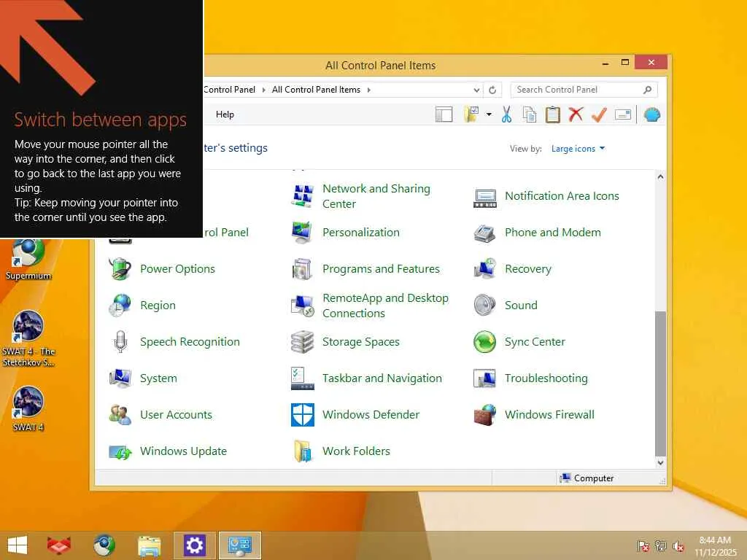Click the folder options toolbar icon
The height and width of the screenshot is (560, 747).
pyautogui.click(x=471, y=114)
